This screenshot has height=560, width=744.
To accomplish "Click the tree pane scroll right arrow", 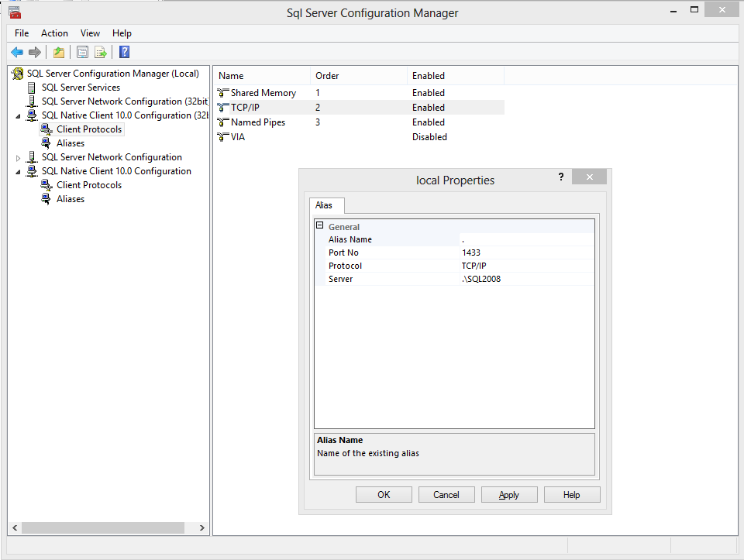I will (202, 527).
